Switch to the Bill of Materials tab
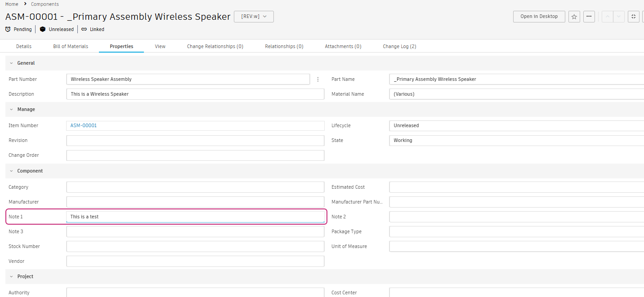 pyautogui.click(x=71, y=46)
